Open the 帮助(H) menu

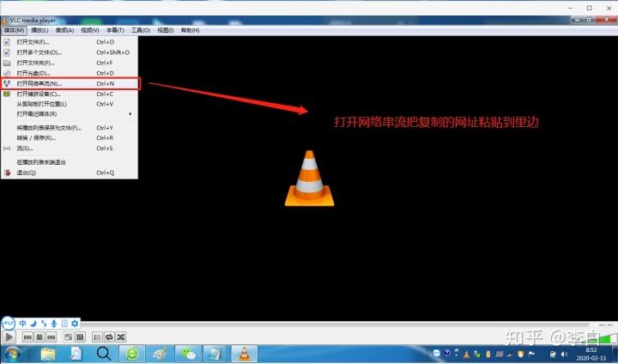coord(190,30)
